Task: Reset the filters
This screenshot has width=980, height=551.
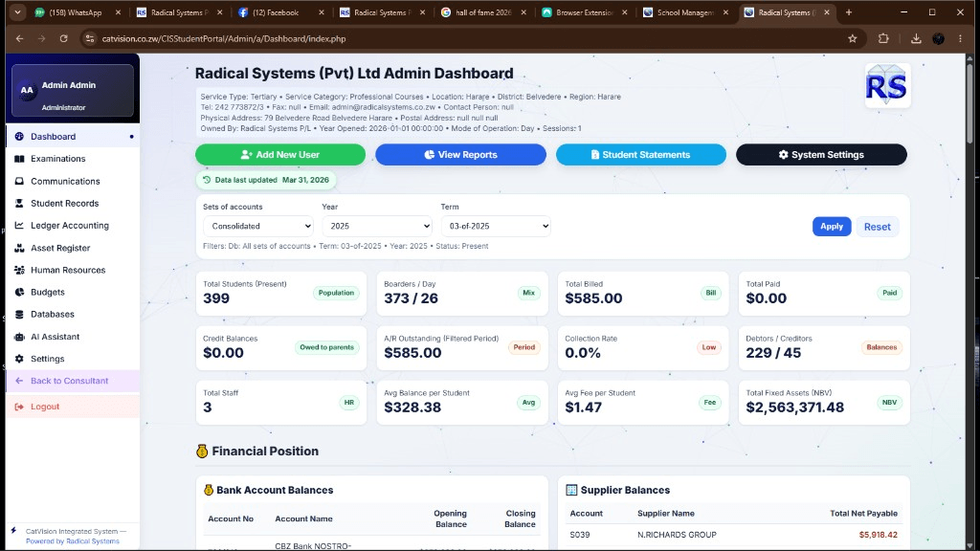Action: (x=877, y=227)
